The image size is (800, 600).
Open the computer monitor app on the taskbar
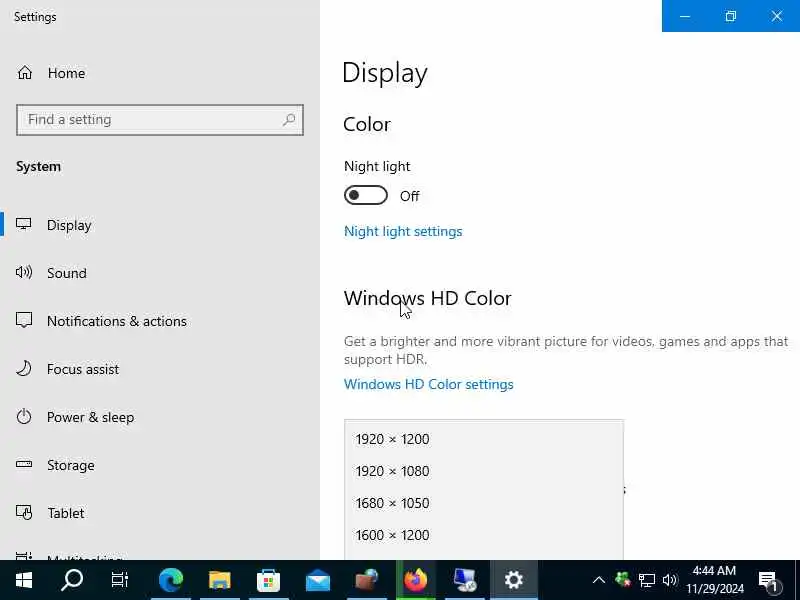coord(465,580)
